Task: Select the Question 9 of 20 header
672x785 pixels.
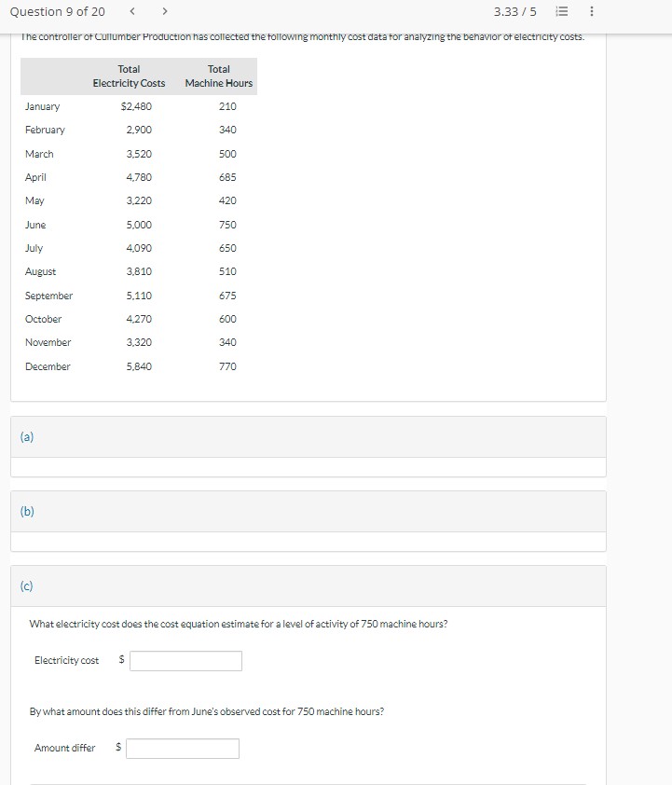Action: point(58,12)
